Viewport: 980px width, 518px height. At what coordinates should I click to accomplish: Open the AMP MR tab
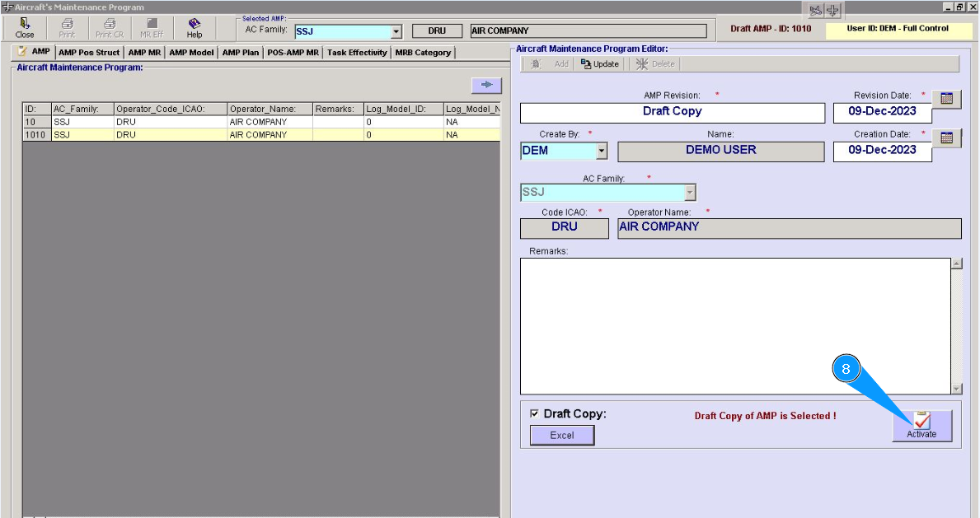tap(144, 53)
